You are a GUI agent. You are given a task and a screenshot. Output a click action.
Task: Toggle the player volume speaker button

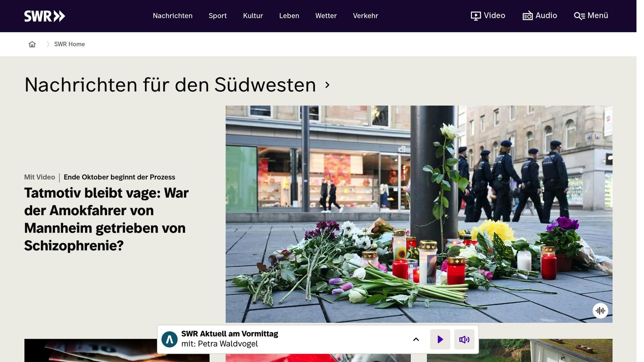coord(464,339)
